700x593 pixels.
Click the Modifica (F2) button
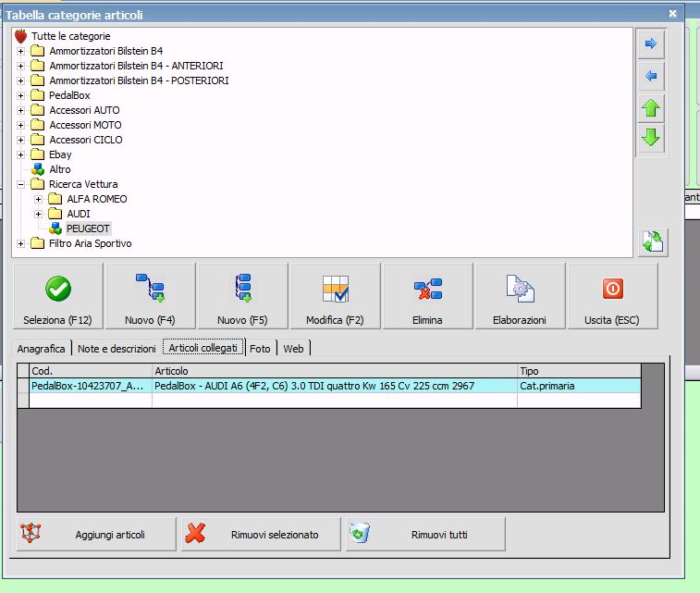336,296
